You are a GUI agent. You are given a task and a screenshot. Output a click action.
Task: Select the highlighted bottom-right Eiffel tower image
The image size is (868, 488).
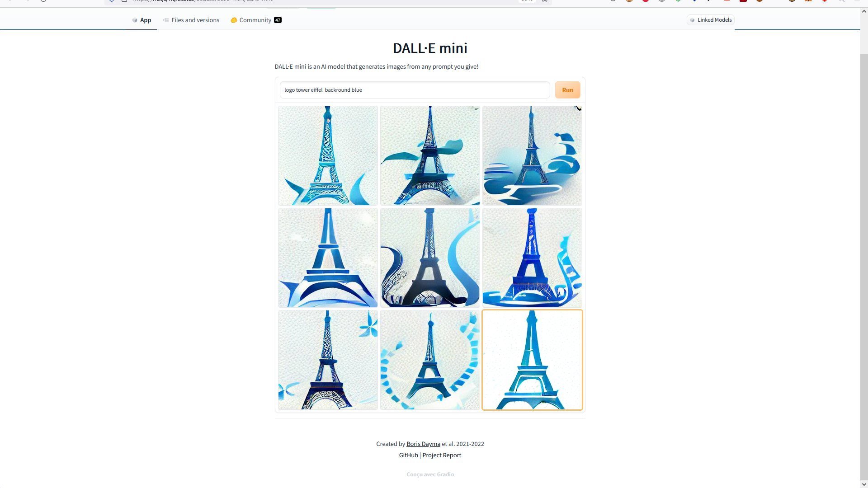pos(532,360)
